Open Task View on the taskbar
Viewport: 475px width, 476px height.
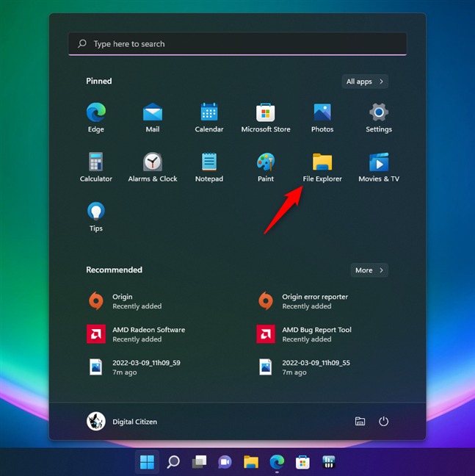(x=199, y=462)
